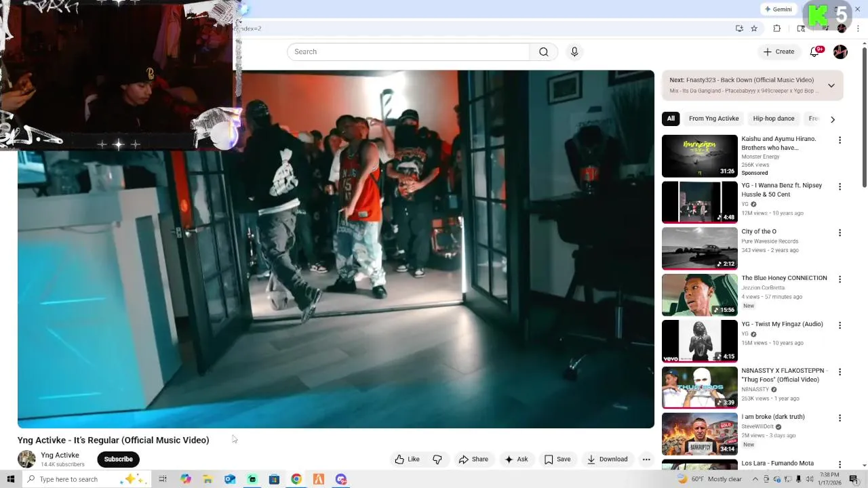Click the Windows taskbar search box

click(85, 479)
